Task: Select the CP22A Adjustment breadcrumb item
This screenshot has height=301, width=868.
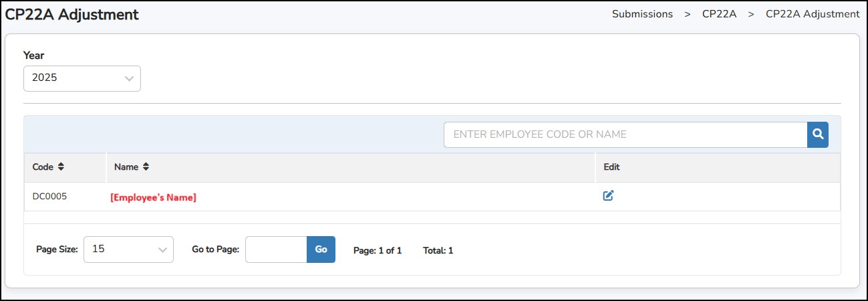Action: coord(813,14)
